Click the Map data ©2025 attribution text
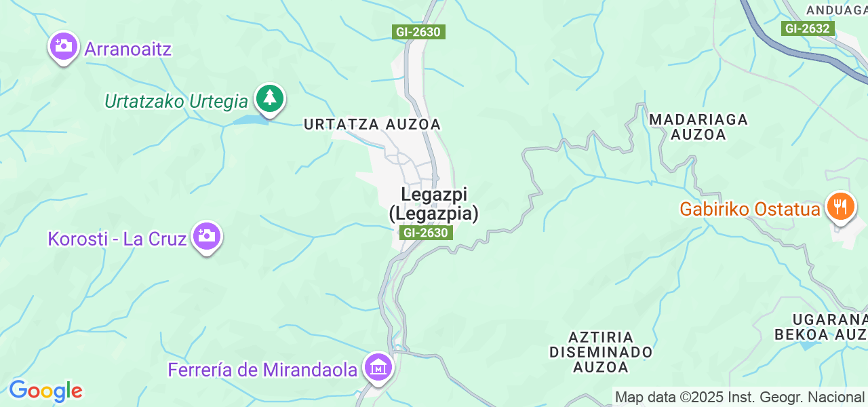The image size is (868, 407). pyautogui.click(x=739, y=397)
